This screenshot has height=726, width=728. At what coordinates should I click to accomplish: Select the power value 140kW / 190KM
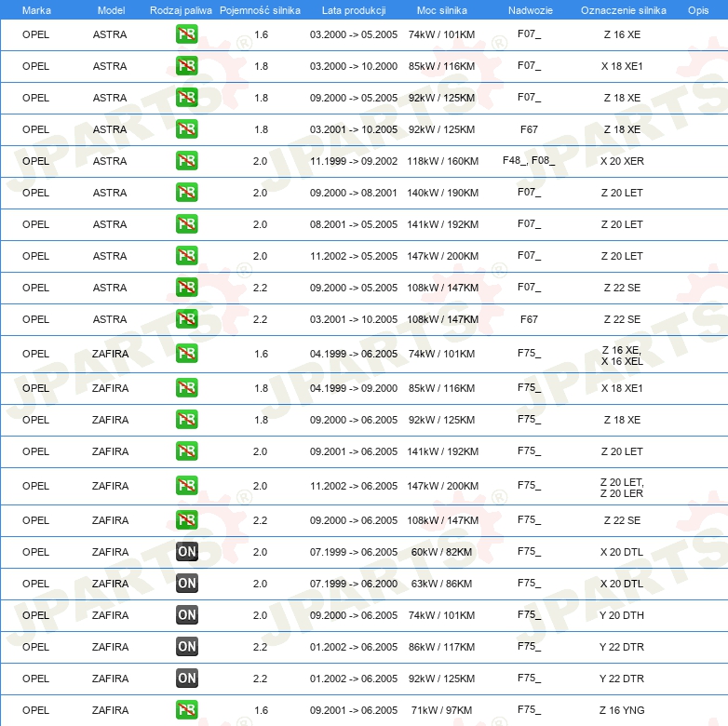[443, 193]
